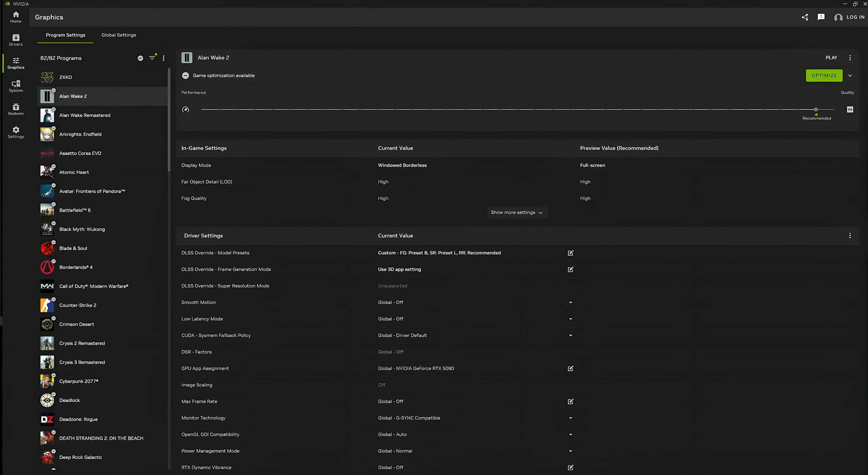Click the green OPTIMIZE button
868x475 pixels.
824,75
